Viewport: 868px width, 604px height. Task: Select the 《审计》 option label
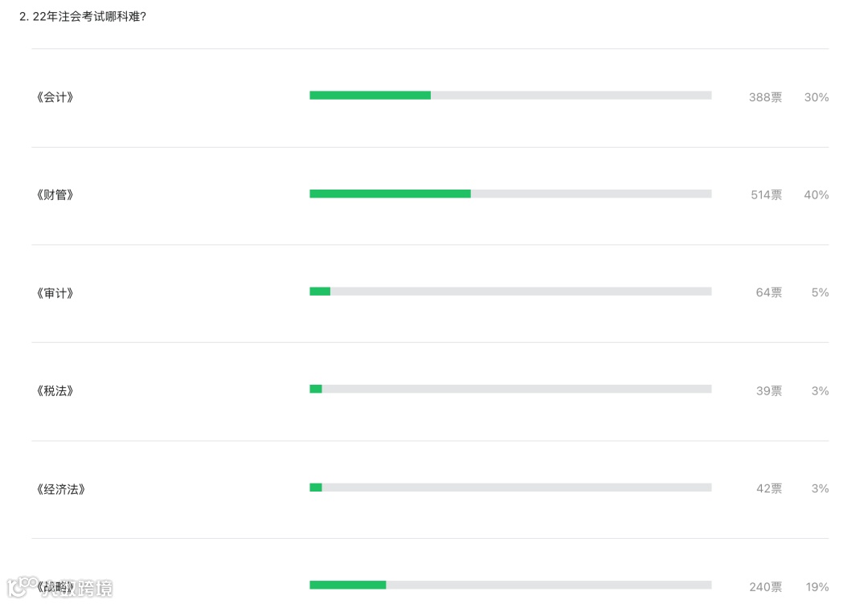coord(55,293)
